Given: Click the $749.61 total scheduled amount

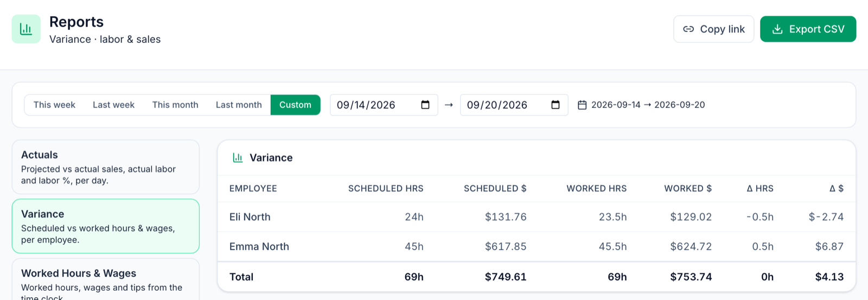Looking at the screenshot, I should [506, 277].
